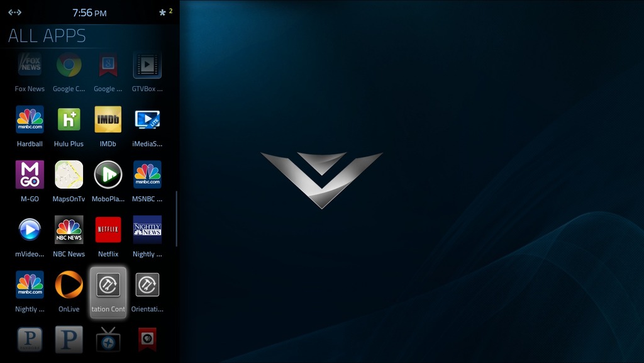Click the dotted double-arrow icon in the header

click(x=15, y=13)
